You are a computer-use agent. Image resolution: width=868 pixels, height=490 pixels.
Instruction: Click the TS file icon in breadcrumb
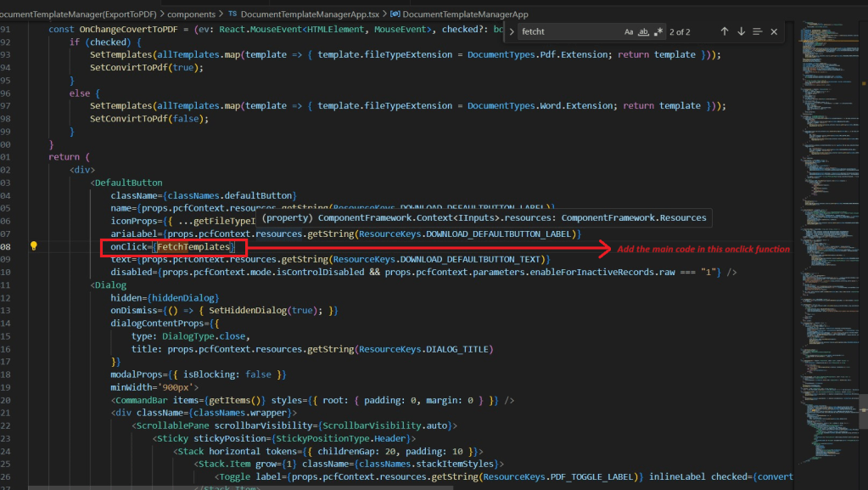coord(232,14)
